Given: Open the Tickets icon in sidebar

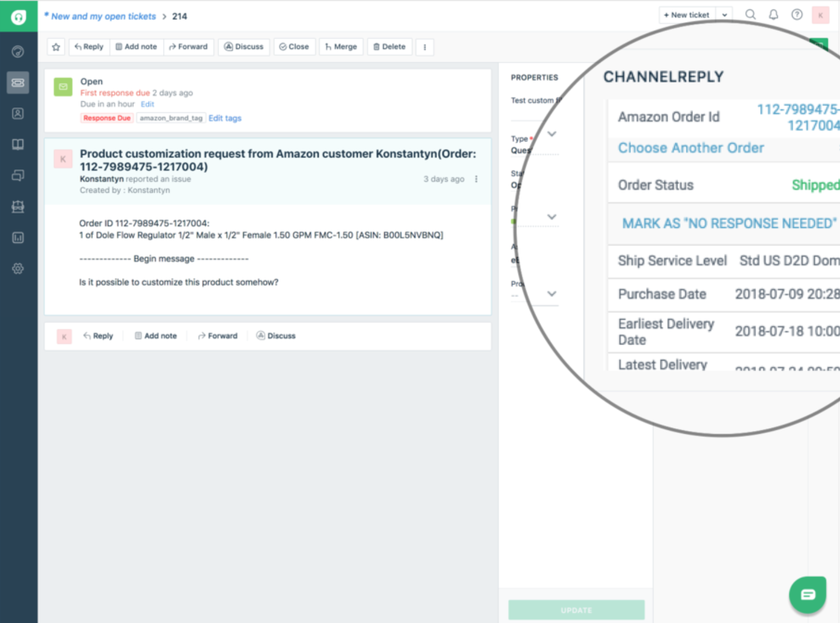Looking at the screenshot, I should click(18, 83).
